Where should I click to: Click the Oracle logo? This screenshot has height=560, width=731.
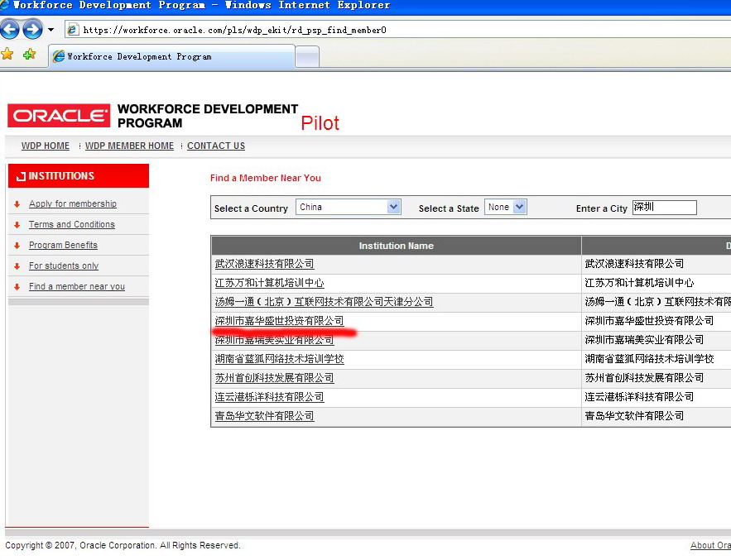[x=59, y=116]
